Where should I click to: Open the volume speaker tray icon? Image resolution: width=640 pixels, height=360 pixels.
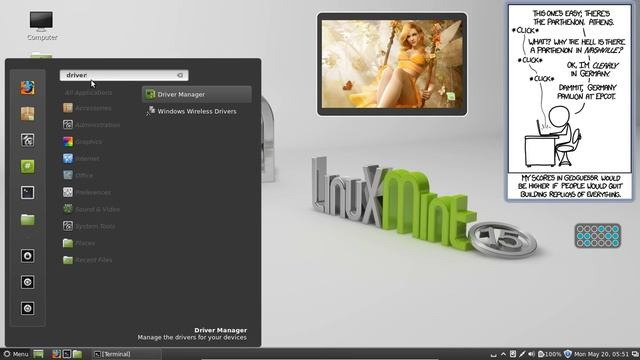531,354
